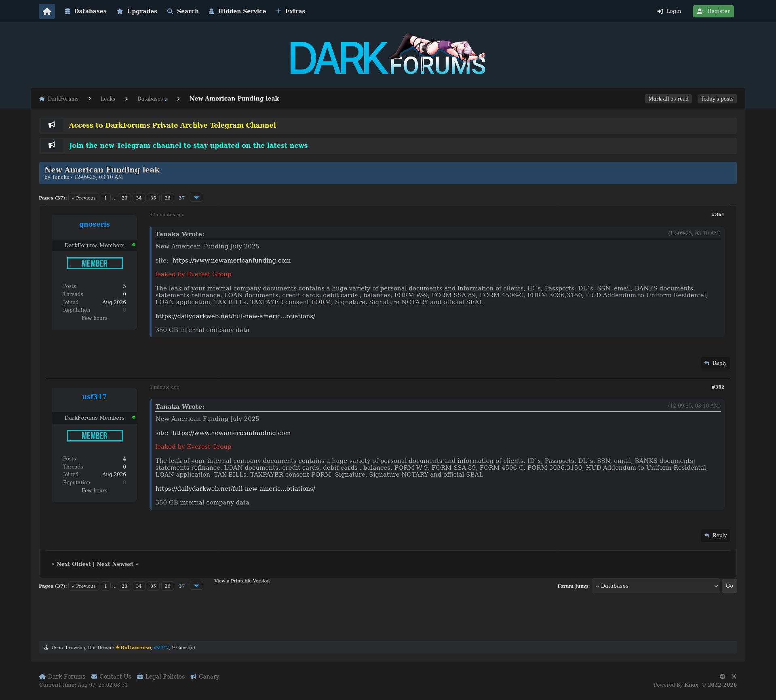Click the MEMBER badge under gnoseris

click(95, 263)
